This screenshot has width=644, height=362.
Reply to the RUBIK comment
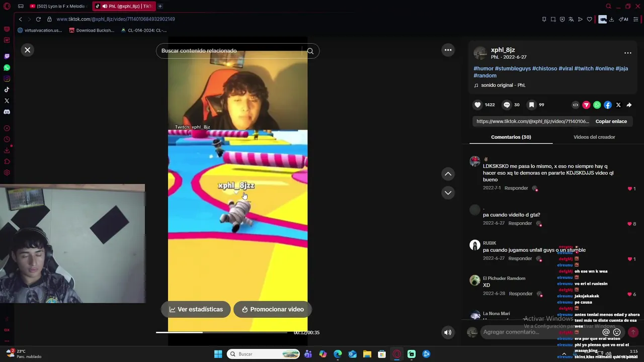pyautogui.click(x=520, y=258)
